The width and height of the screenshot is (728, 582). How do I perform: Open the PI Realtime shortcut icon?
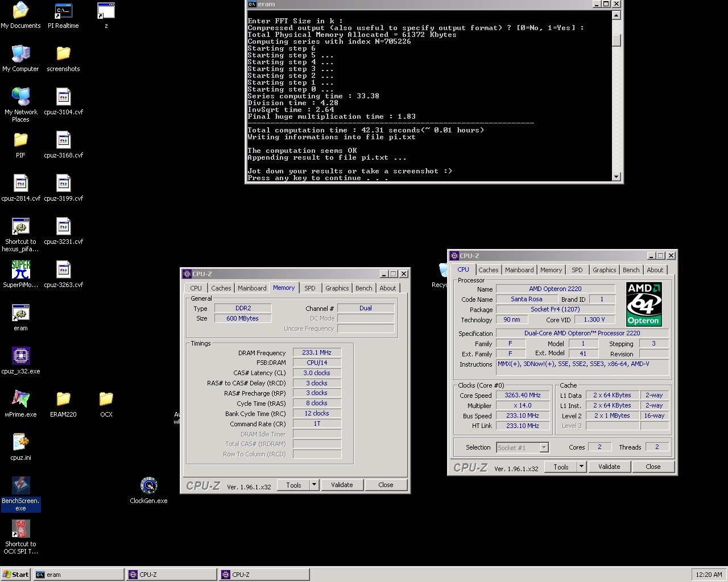[x=63, y=15]
